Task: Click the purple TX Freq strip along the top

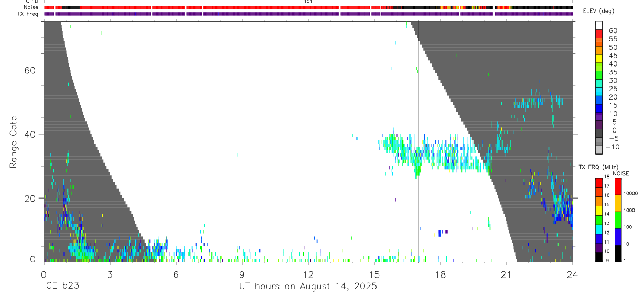Action: (x=308, y=14)
